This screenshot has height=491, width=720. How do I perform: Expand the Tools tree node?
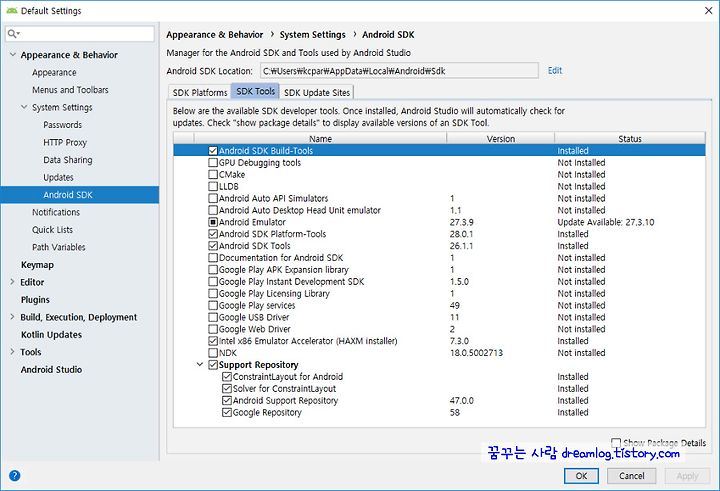coord(12,352)
